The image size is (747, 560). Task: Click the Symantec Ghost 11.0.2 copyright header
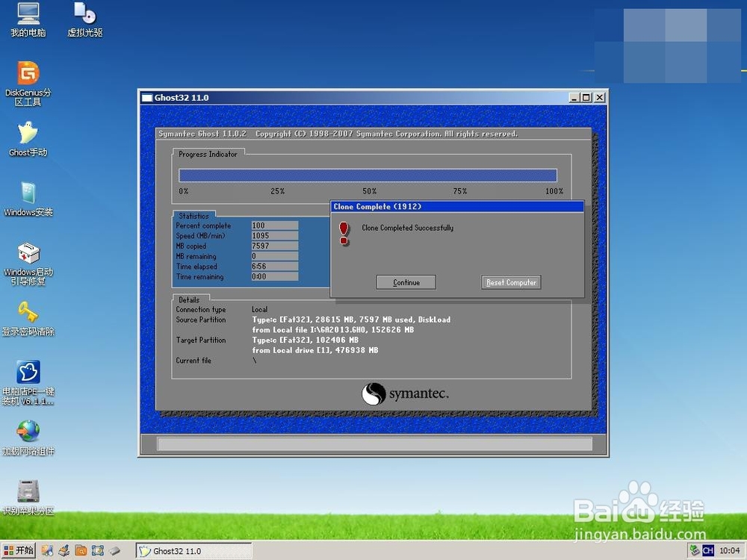pyautogui.click(x=338, y=134)
